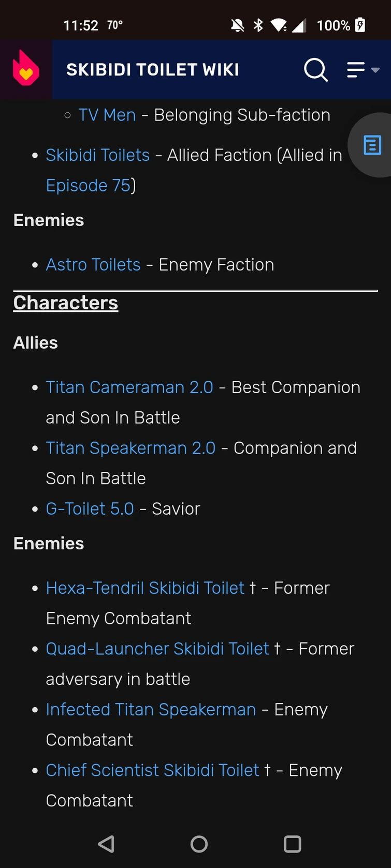The image size is (391, 868).
Task: Open the TV Men link
Action: click(107, 115)
